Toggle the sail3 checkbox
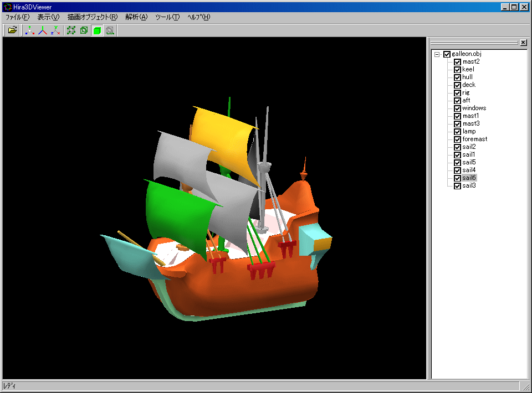This screenshot has height=393, width=532. [x=457, y=186]
